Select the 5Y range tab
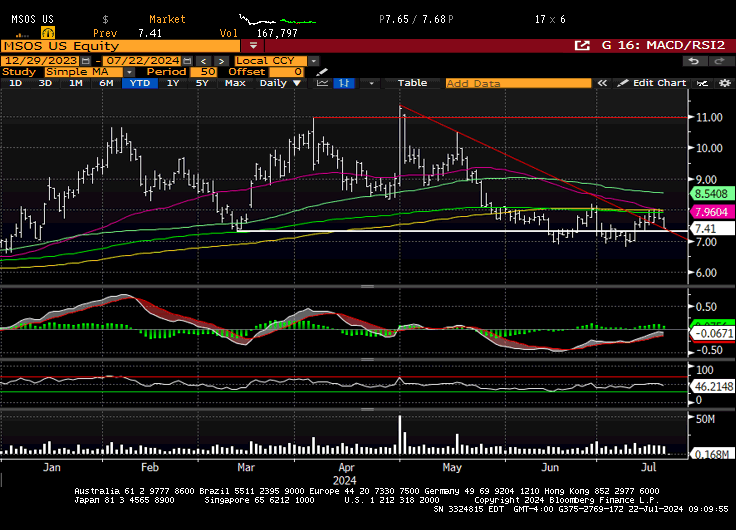The height and width of the screenshot is (530, 736). pyautogui.click(x=202, y=83)
